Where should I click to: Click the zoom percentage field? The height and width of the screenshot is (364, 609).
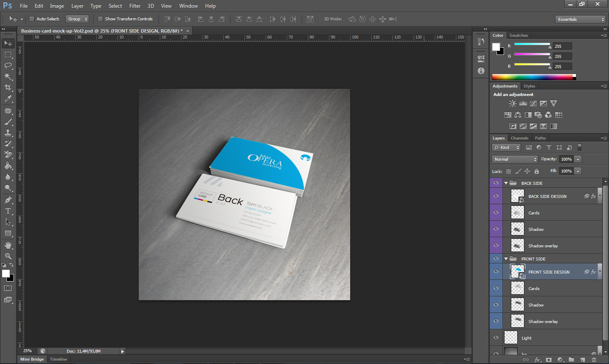(x=28, y=351)
